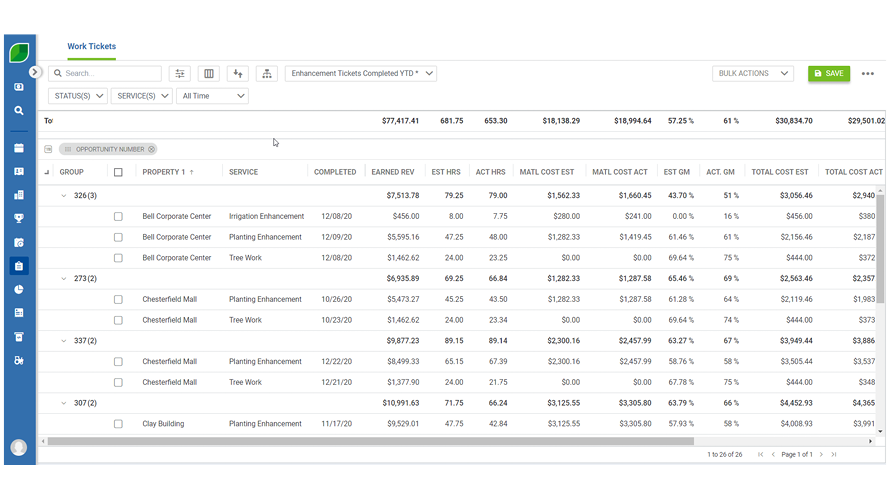
Task: Click the hierarchy grouping toolbar button
Action: tap(267, 73)
